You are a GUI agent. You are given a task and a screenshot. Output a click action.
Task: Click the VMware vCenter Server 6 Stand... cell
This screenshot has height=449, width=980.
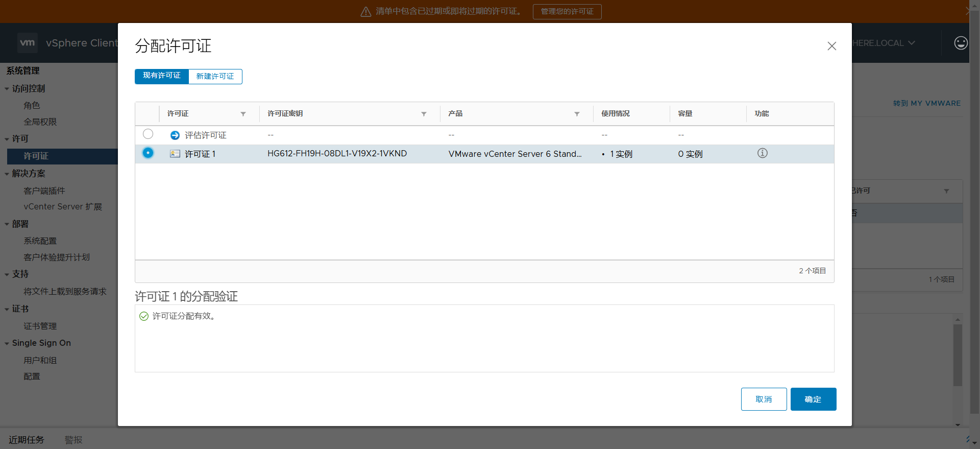click(x=515, y=154)
